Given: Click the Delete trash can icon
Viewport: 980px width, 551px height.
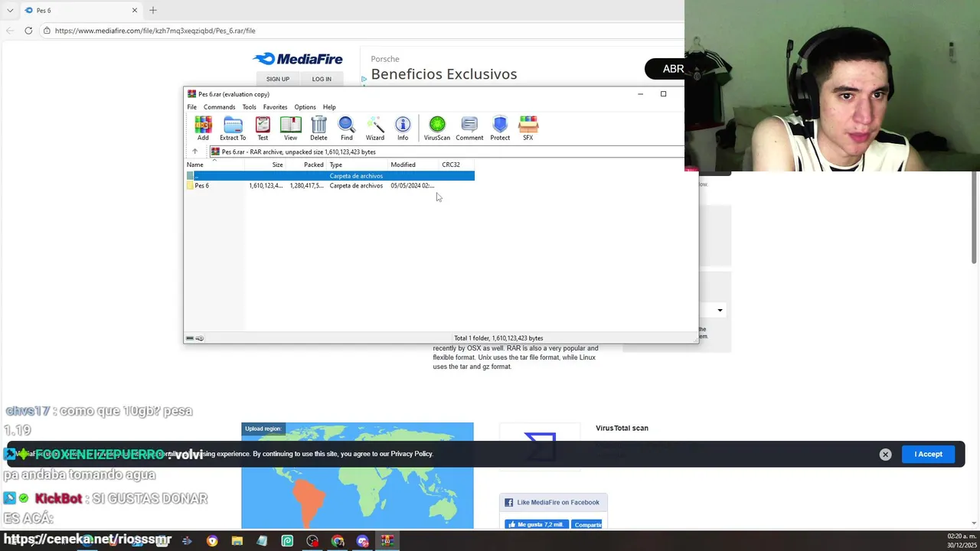Looking at the screenshot, I should tap(318, 128).
